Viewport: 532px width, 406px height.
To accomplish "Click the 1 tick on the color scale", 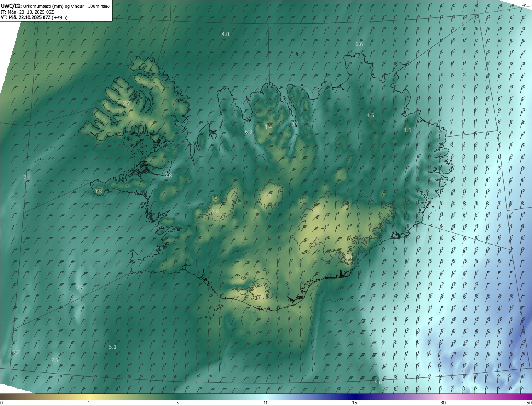I will tap(89, 403).
